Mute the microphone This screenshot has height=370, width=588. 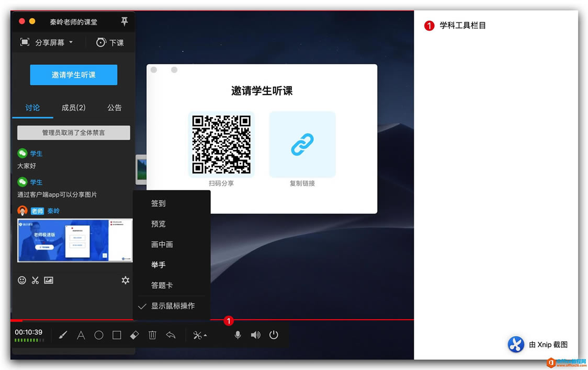(238, 335)
